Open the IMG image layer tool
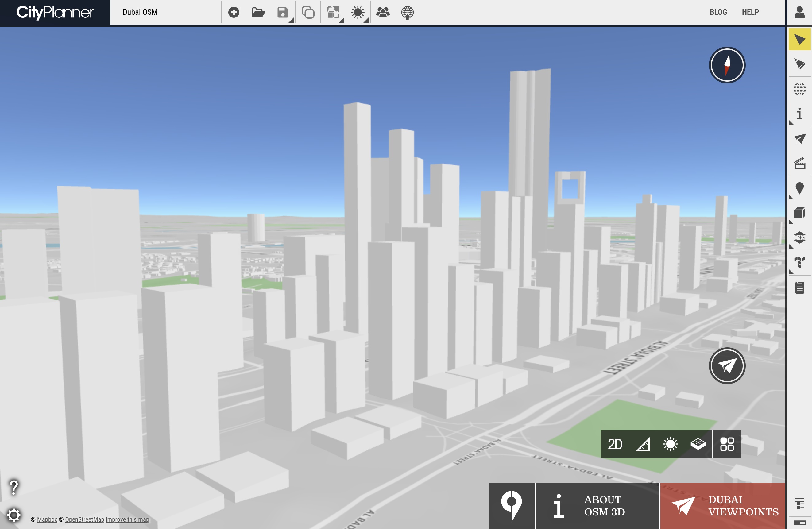The width and height of the screenshot is (812, 529). tap(799, 237)
